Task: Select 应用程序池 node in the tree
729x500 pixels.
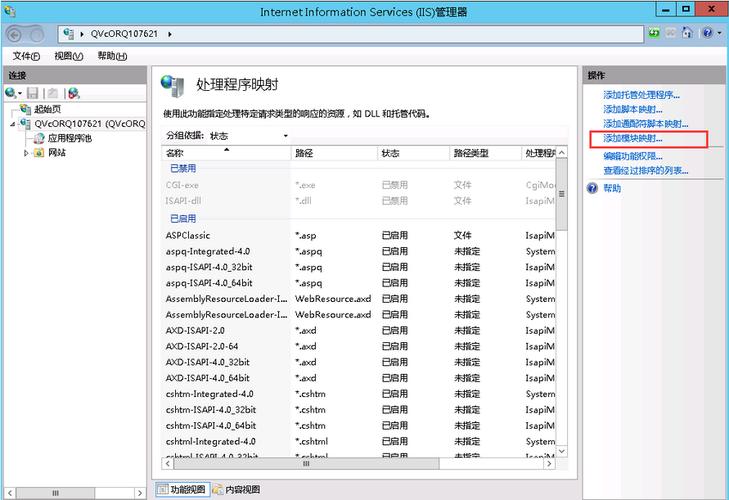Action: pos(69,138)
